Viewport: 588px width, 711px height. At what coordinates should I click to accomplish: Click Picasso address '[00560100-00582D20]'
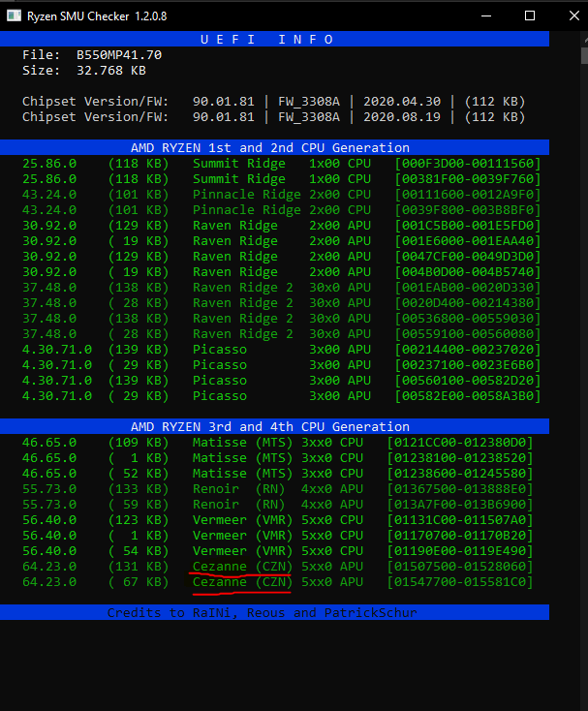click(468, 380)
